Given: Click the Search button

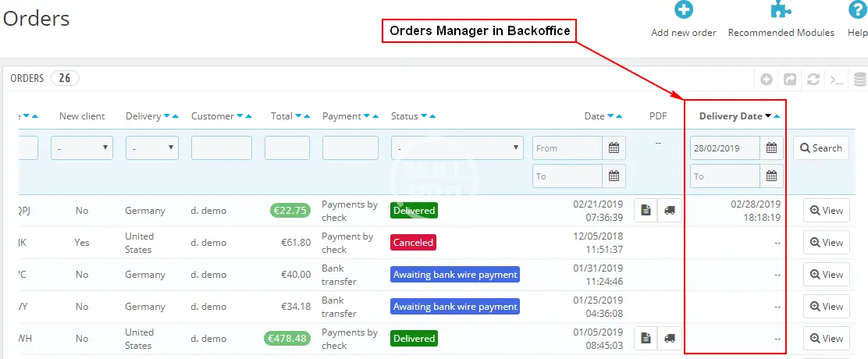Looking at the screenshot, I should (x=820, y=148).
